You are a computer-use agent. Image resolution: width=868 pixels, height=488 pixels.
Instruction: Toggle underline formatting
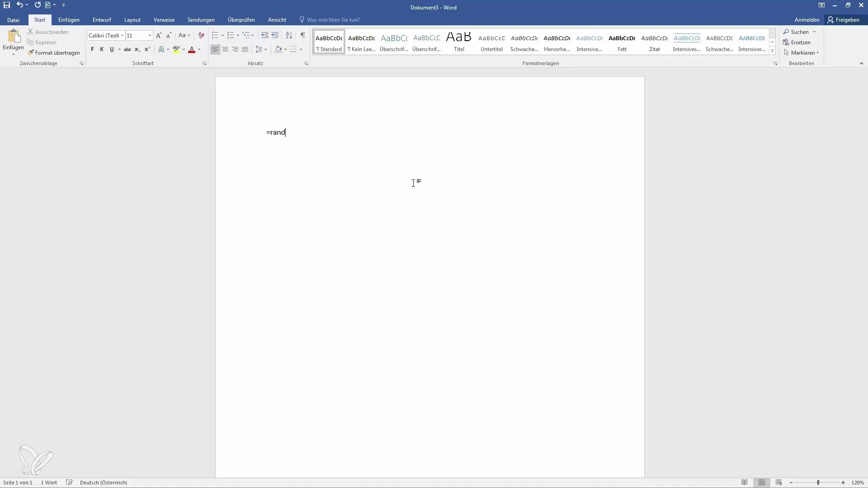coord(112,49)
